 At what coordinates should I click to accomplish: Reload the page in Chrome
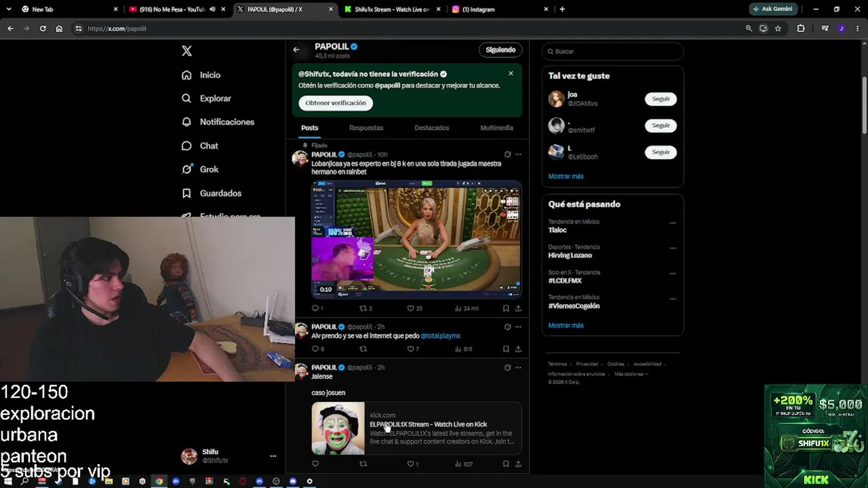click(43, 28)
